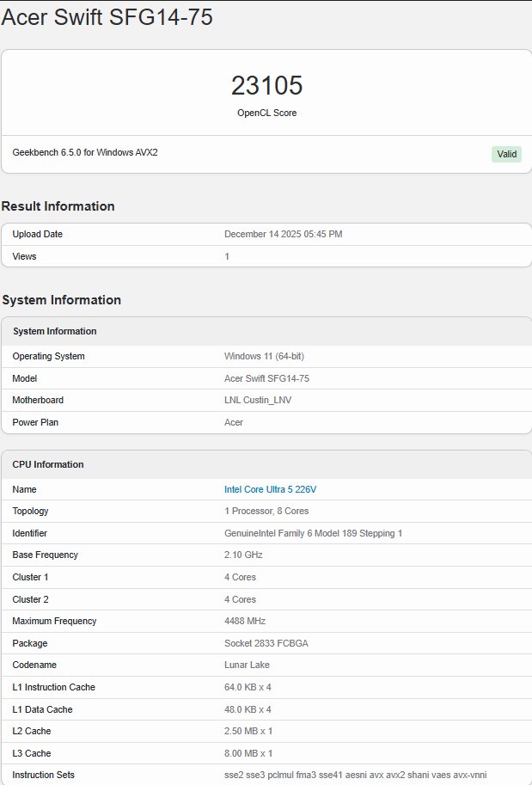The width and height of the screenshot is (532, 785).
Task: Select the Model value Acer Swift SFG14-75
Action: click(266, 378)
